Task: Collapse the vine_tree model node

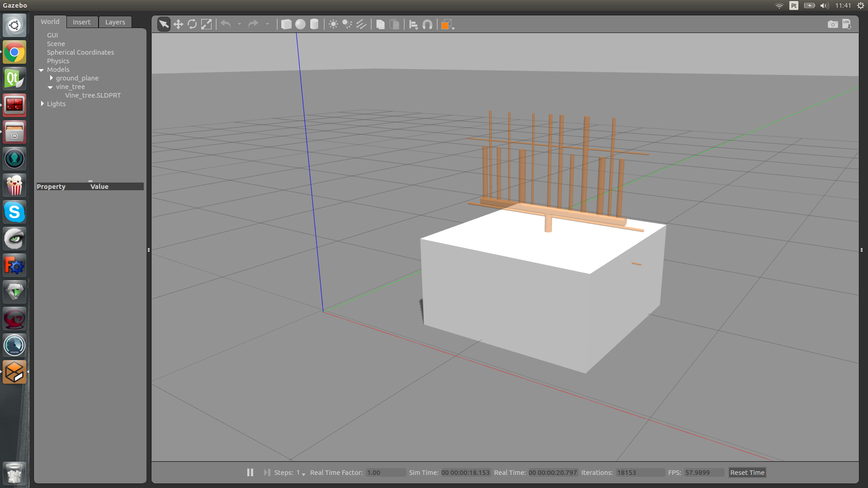Action: [x=50, y=87]
